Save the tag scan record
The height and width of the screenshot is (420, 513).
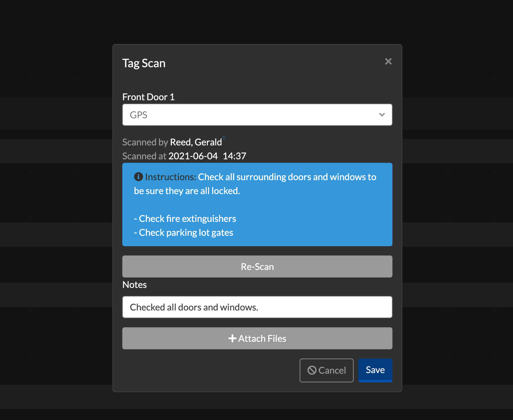coord(375,370)
